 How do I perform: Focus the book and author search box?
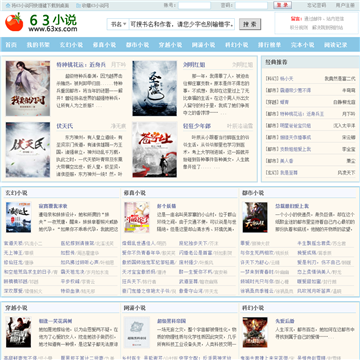tap(182, 24)
